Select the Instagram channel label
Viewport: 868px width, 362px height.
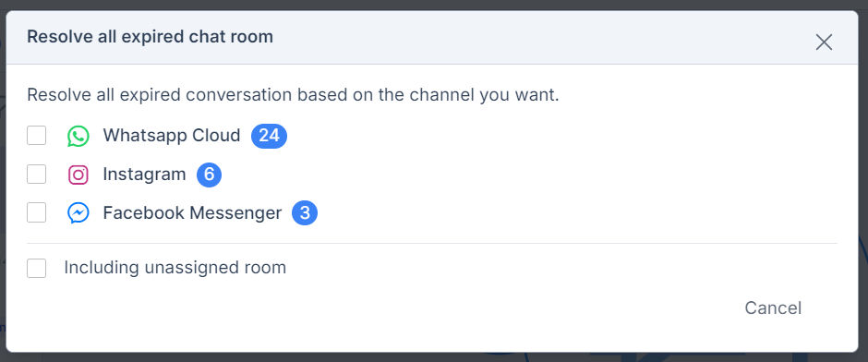coord(144,175)
